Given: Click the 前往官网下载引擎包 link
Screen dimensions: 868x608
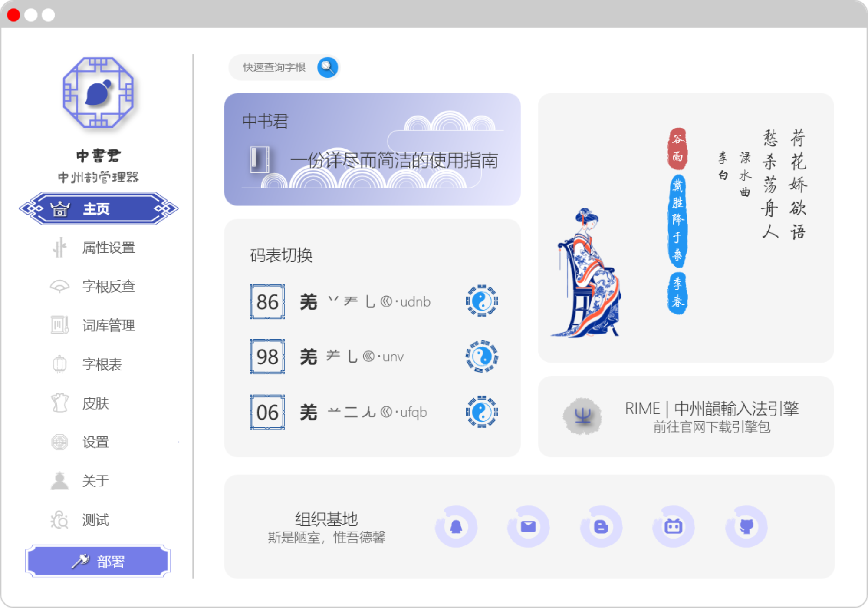Looking at the screenshot, I should click(711, 427).
